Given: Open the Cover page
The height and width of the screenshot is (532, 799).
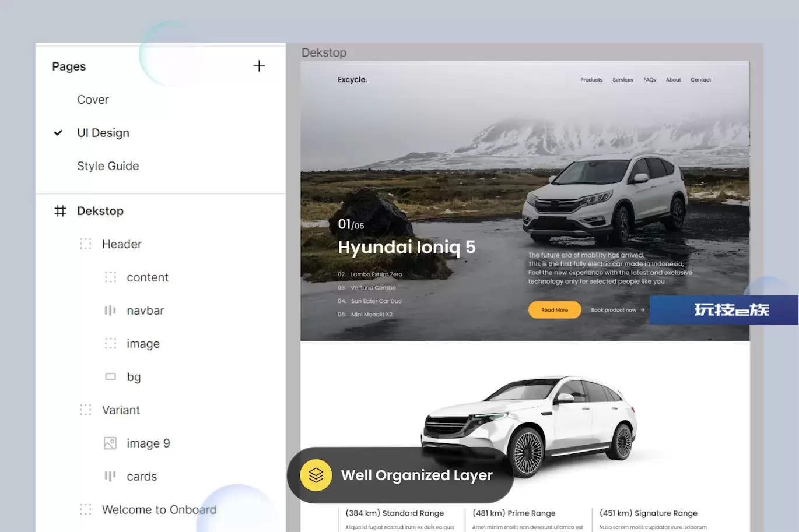Looking at the screenshot, I should (x=93, y=100).
